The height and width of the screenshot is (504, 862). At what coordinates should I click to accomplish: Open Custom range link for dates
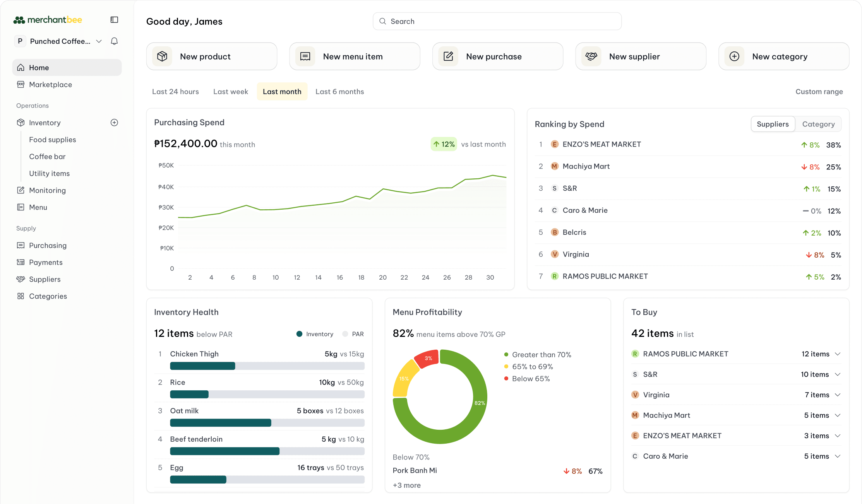click(819, 91)
